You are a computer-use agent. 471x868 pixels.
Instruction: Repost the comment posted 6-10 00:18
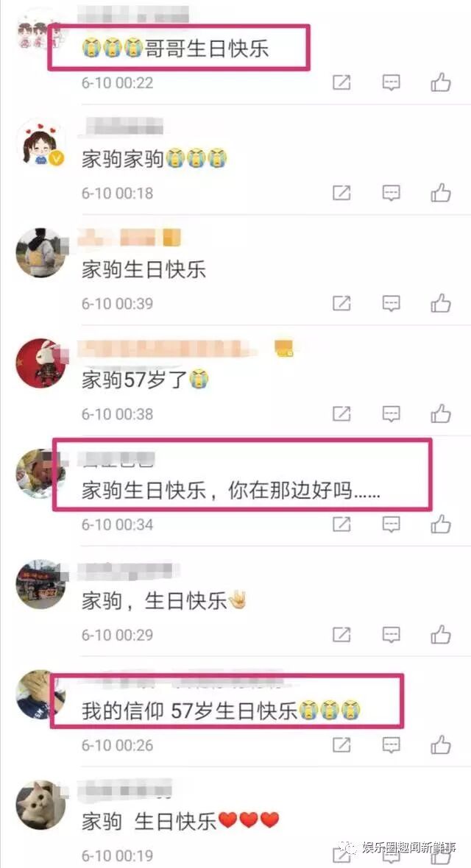pos(341,193)
